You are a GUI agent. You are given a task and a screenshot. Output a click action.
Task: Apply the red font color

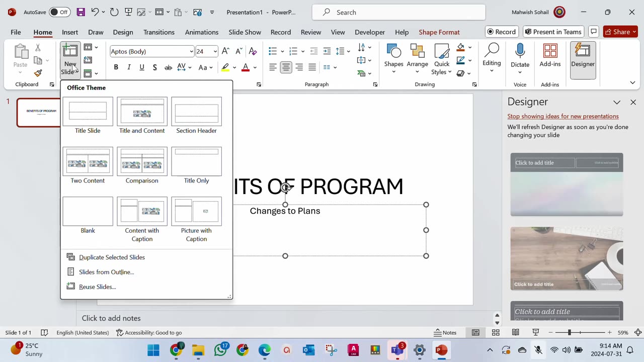(x=246, y=67)
